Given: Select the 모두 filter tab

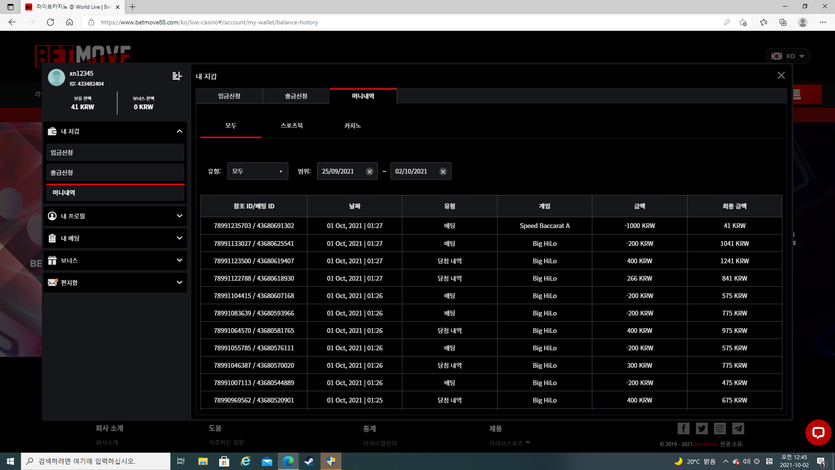Looking at the screenshot, I should [x=231, y=126].
